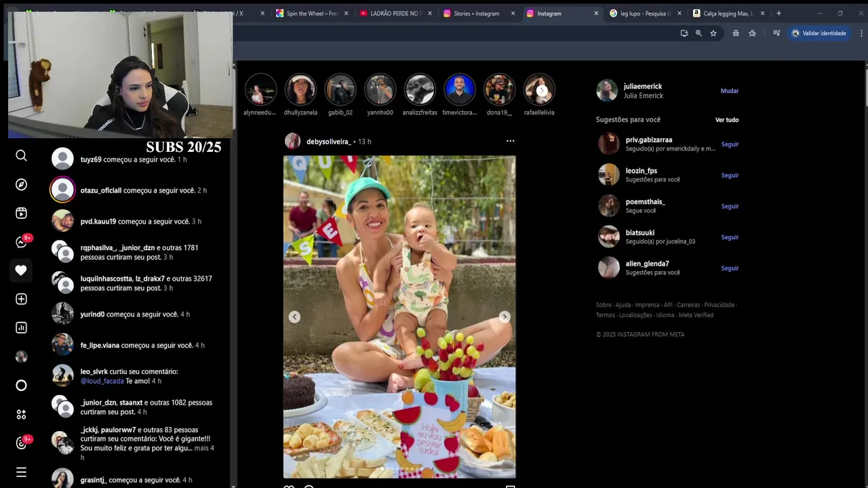Click @loud_facada mention link
This screenshot has width=868, height=488.
coord(102,381)
